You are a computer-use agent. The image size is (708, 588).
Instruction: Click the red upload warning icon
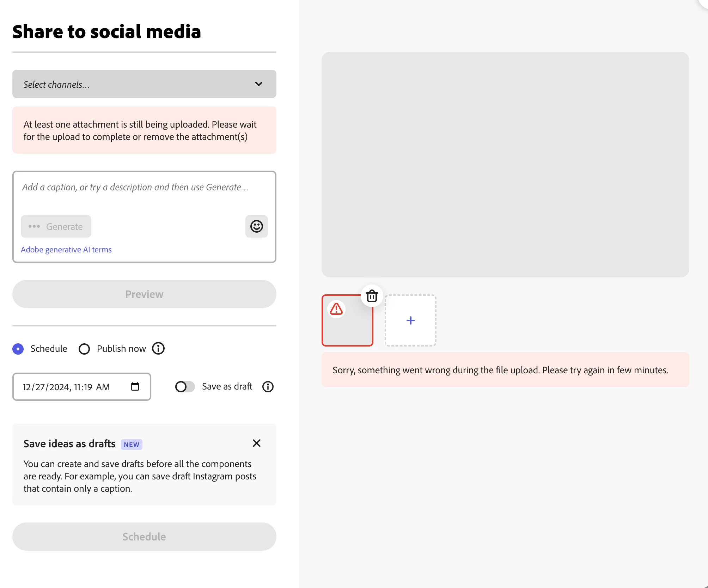click(x=336, y=309)
